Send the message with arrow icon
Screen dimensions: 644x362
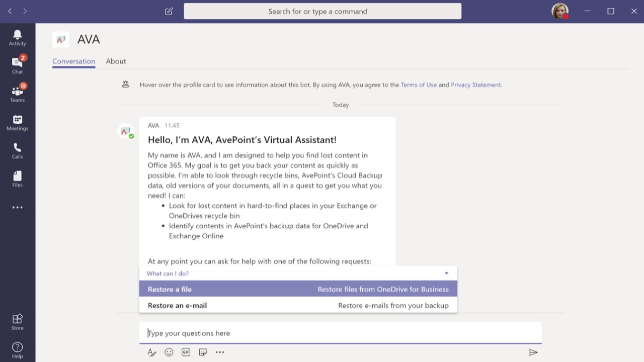pos(533,352)
